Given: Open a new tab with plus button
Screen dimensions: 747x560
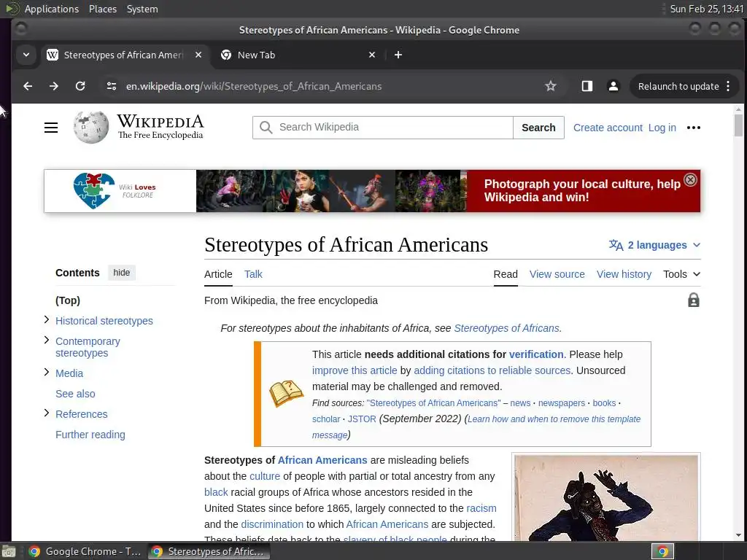Looking at the screenshot, I should [398, 55].
